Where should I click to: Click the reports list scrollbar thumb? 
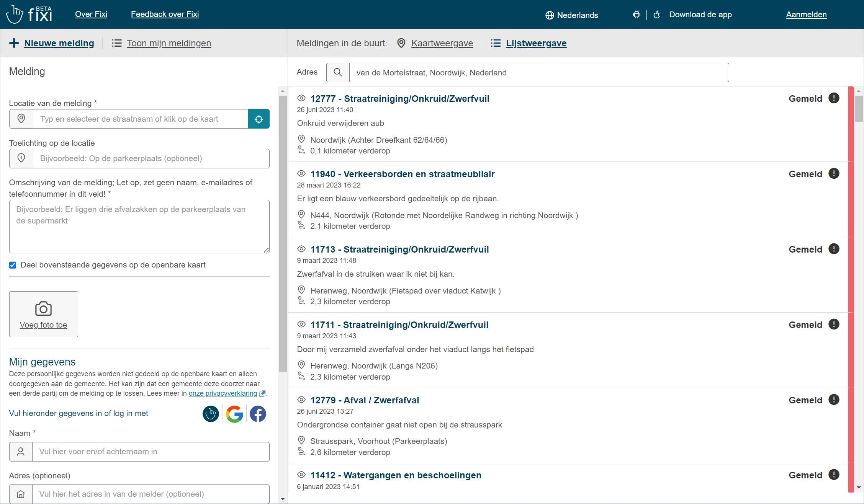(859, 108)
